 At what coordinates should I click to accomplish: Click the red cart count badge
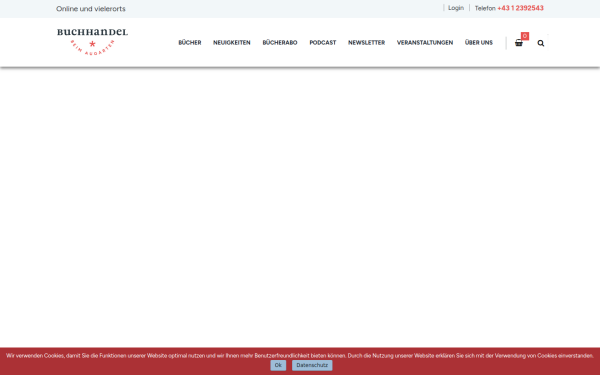click(525, 36)
